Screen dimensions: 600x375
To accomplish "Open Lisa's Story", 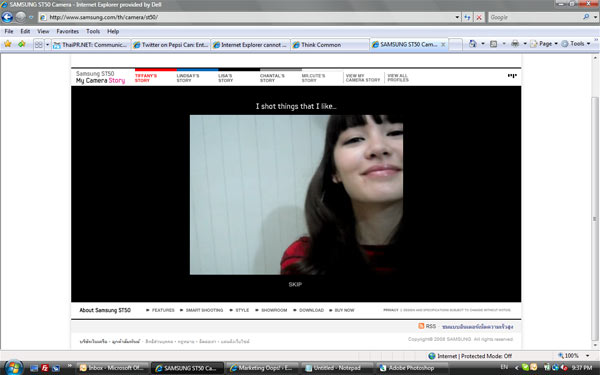I will coord(225,78).
